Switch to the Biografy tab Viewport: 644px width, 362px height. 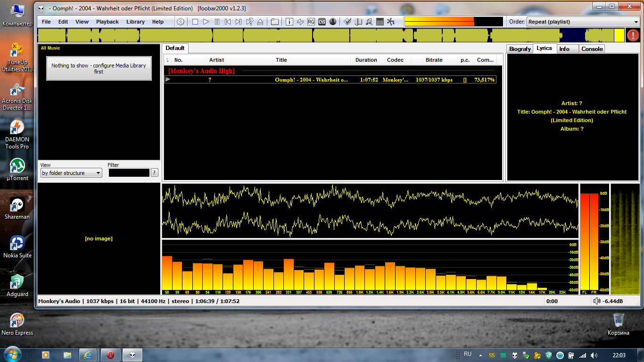pos(520,49)
